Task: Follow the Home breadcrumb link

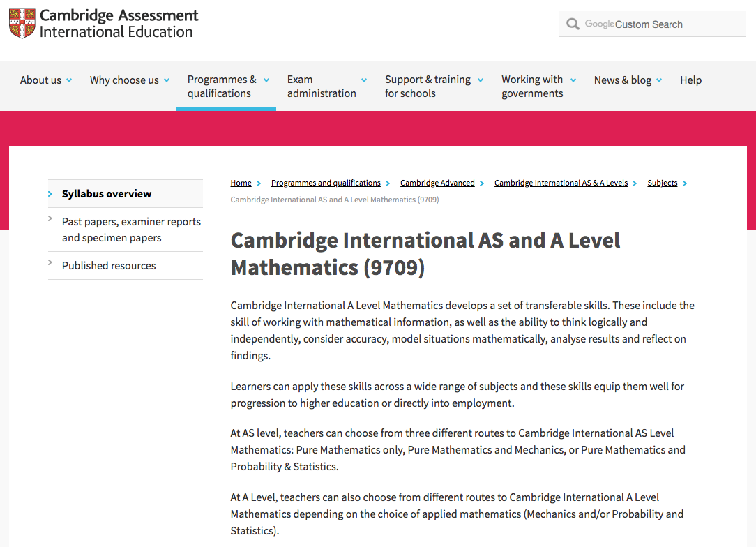Action: (x=241, y=183)
